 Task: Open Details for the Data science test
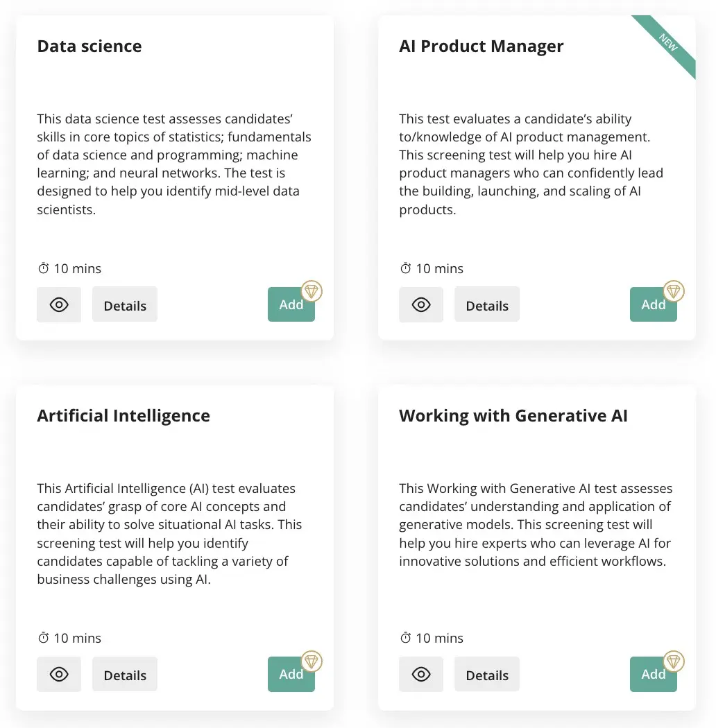[125, 305]
